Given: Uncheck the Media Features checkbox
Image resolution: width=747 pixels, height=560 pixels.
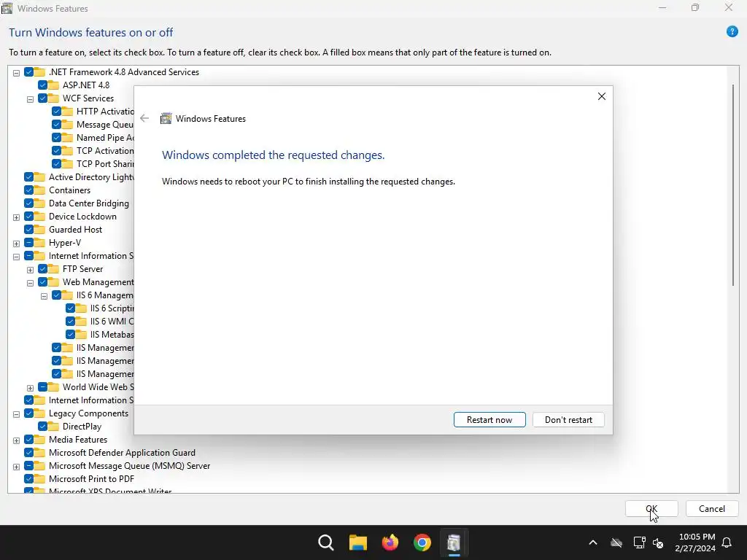Looking at the screenshot, I should click(28, 440).
